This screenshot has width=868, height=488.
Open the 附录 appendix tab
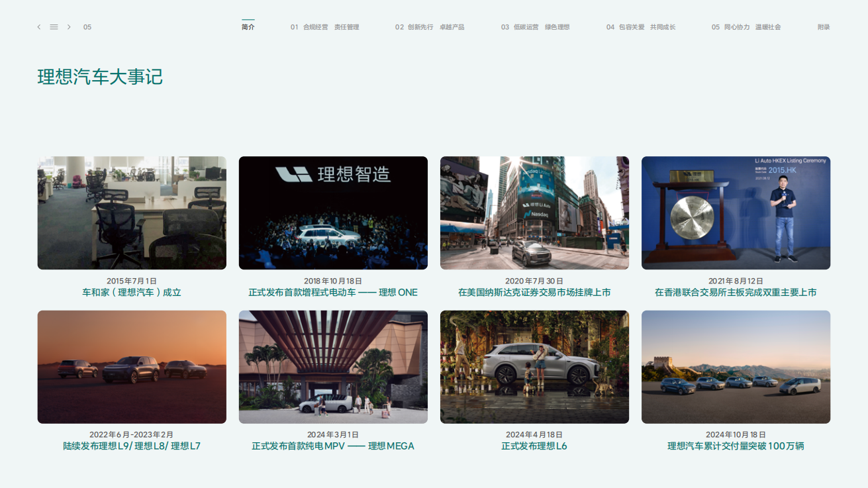[824, 27]
